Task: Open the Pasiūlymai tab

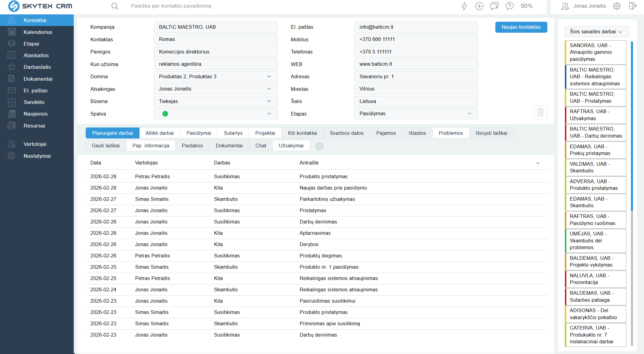Action: click(199, 133)
